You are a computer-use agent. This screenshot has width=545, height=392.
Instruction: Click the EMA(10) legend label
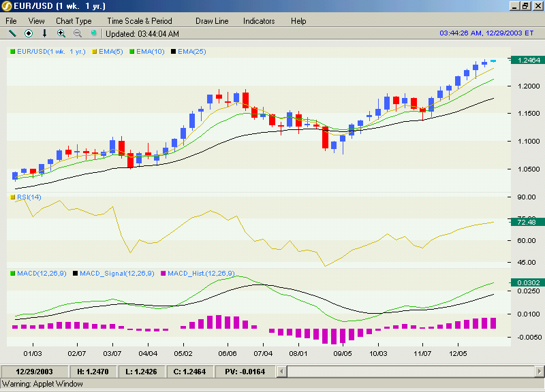point(151,52)
